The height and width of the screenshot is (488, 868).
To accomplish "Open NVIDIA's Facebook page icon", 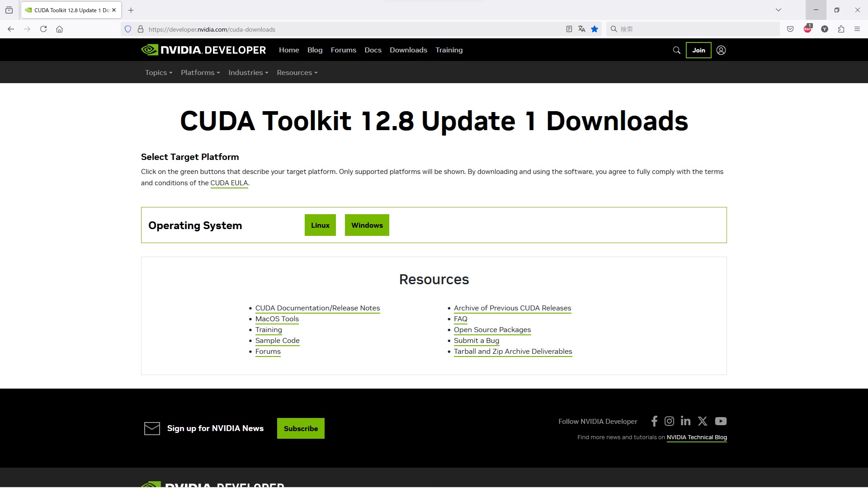I will coord(654,421).
